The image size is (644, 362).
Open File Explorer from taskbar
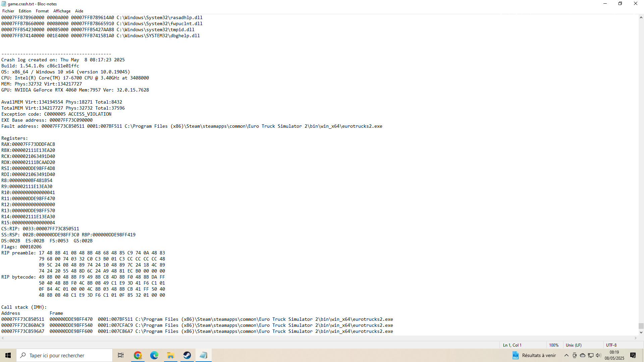(170, 355)
